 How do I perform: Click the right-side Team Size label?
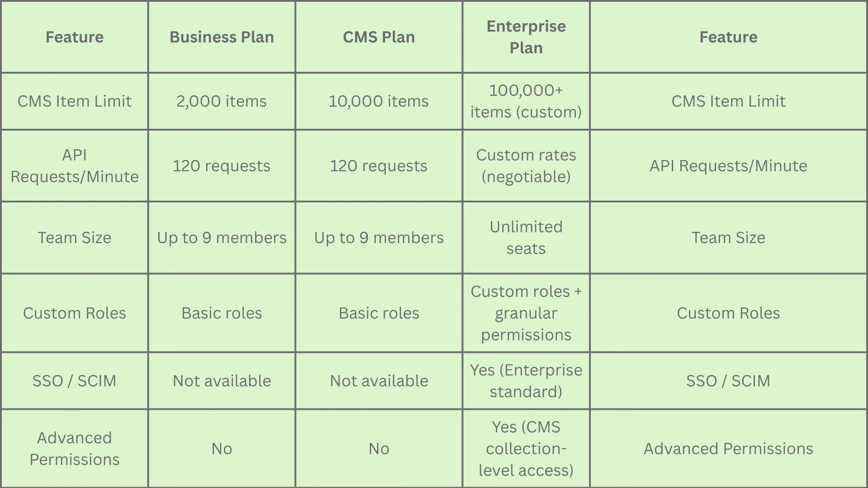[x=728, y=238]
